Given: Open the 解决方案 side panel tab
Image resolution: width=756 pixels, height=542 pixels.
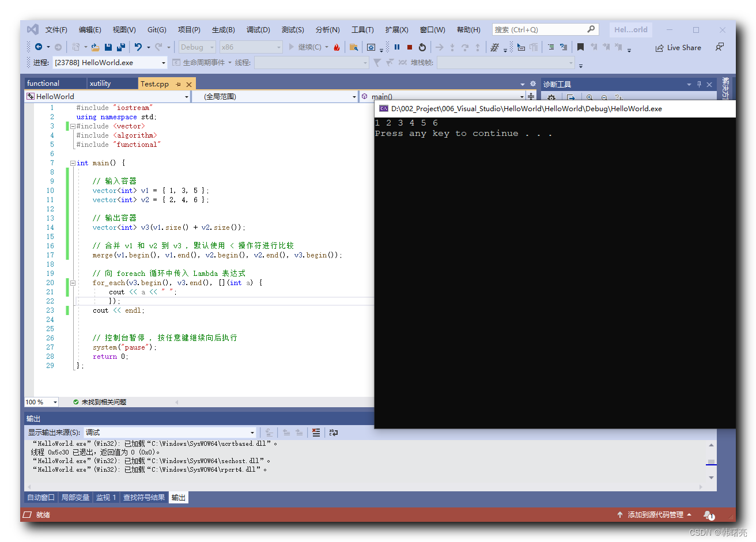Looking at the screenshot, I should [x=726, y=89].
